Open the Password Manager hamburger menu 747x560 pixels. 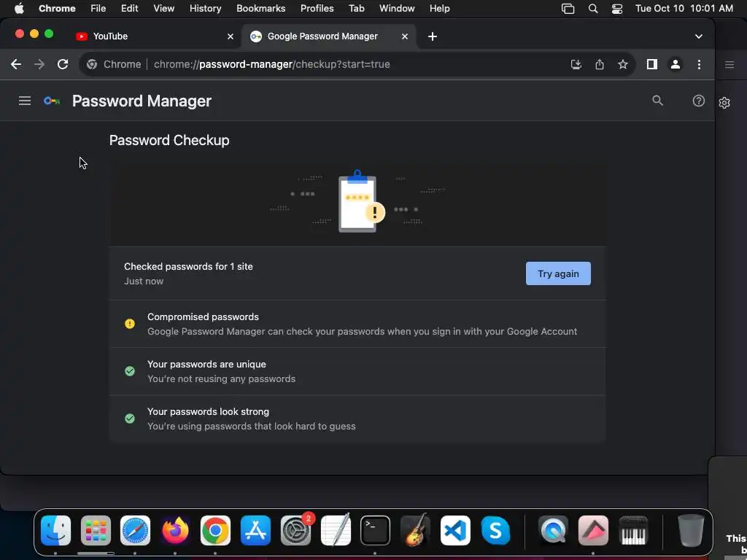(x=25, y=101)
